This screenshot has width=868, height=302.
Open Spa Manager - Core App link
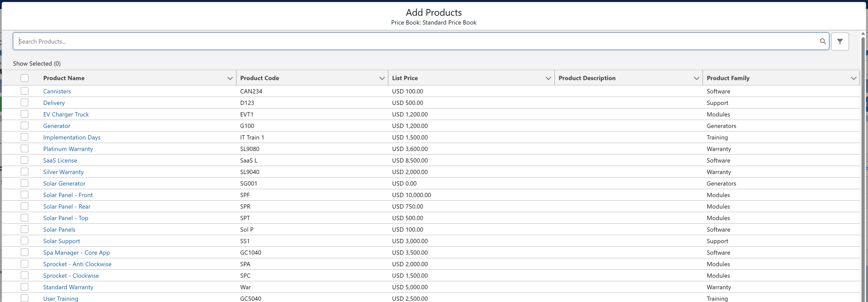pos(76,253)
